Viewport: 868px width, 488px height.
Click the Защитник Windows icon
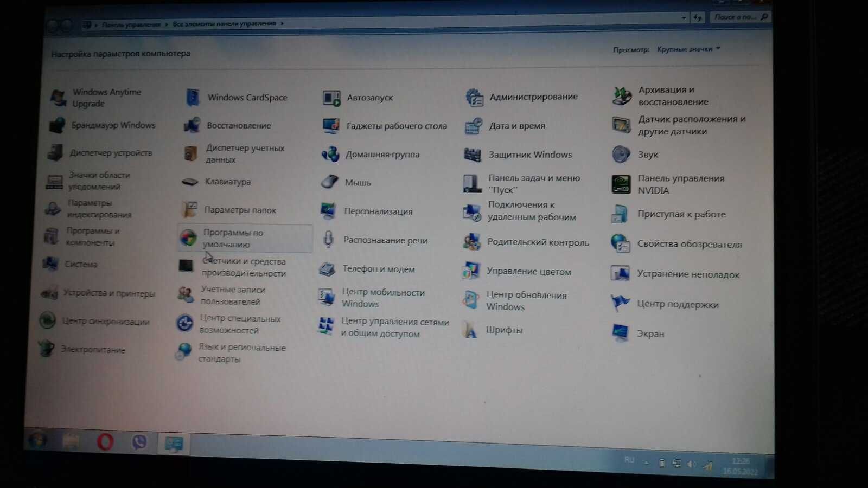[473, 155]
